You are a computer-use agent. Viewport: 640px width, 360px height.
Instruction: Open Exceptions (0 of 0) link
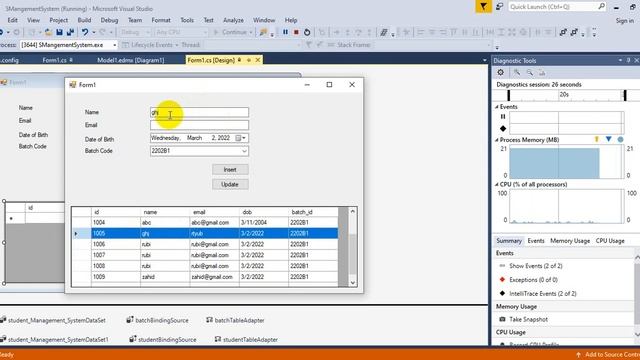[533, 280]
